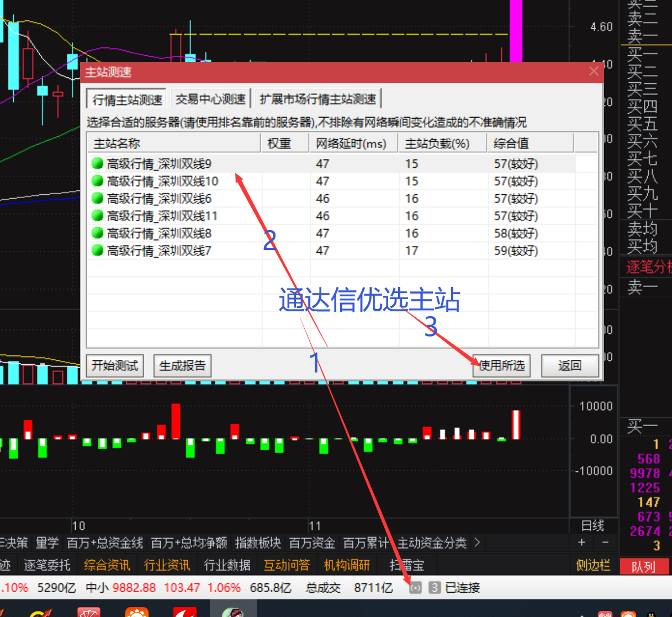The height and width of the screenshot is (617, 672).
Task: Open the 指数板块 indicator tab
Action: coord(258,543)
